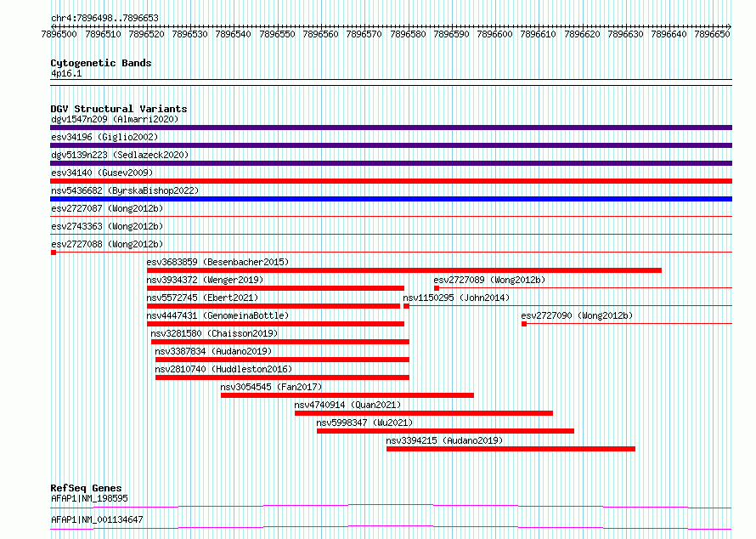The width and height of the screenshot is (756, 539).
Task: Click the red bar under nsv3281580
Action: tap(280, 342)
